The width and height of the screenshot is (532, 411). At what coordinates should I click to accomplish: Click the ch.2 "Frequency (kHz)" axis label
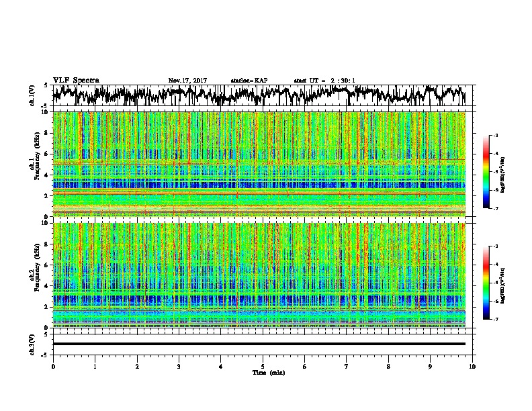[37, 267]
